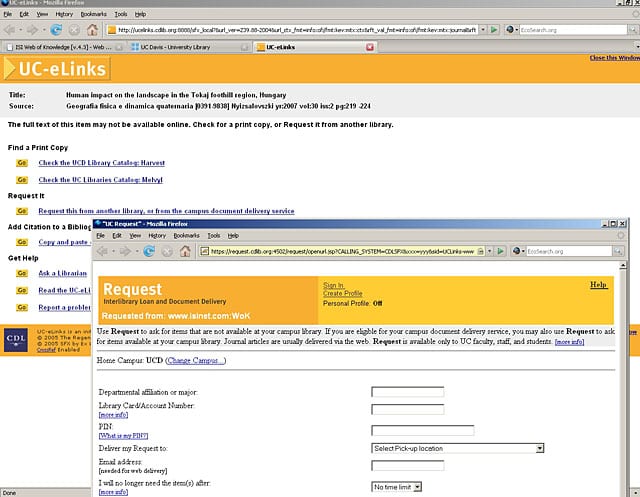
Task: Open History menu in main Firefox window
Action: pyautogui.click(x=63, y=14)
